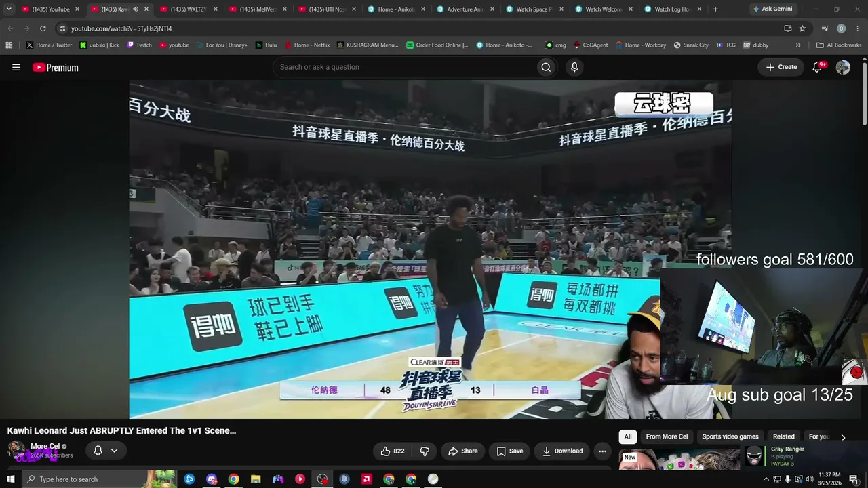Save the video to a playlist

[509, 451]
